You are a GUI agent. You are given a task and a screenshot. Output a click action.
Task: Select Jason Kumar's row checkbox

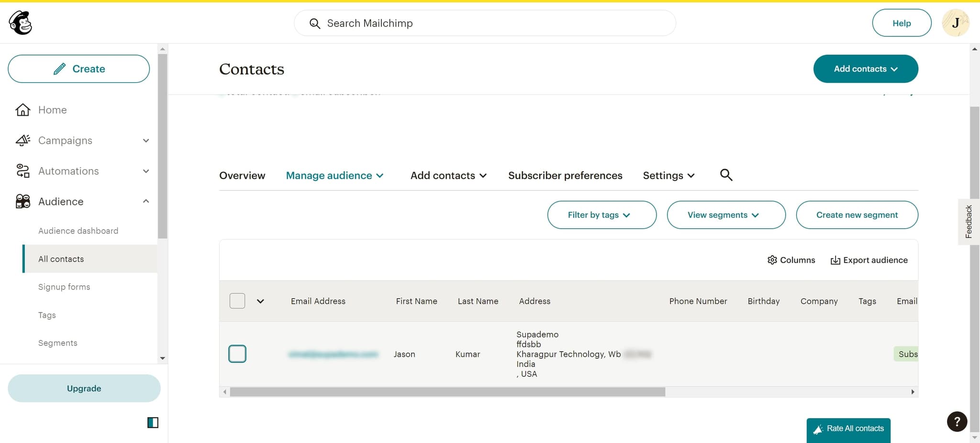[x=237, y=354]
